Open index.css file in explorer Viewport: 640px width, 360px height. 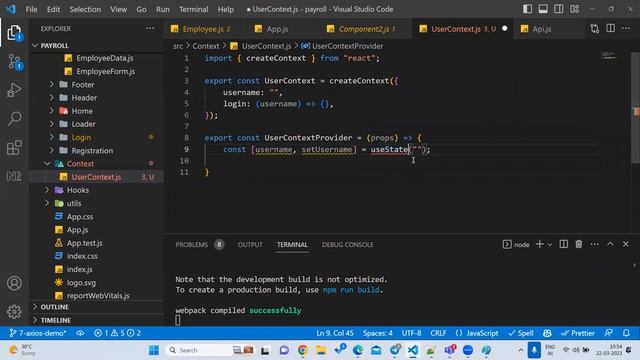click(x=82, y=256)
